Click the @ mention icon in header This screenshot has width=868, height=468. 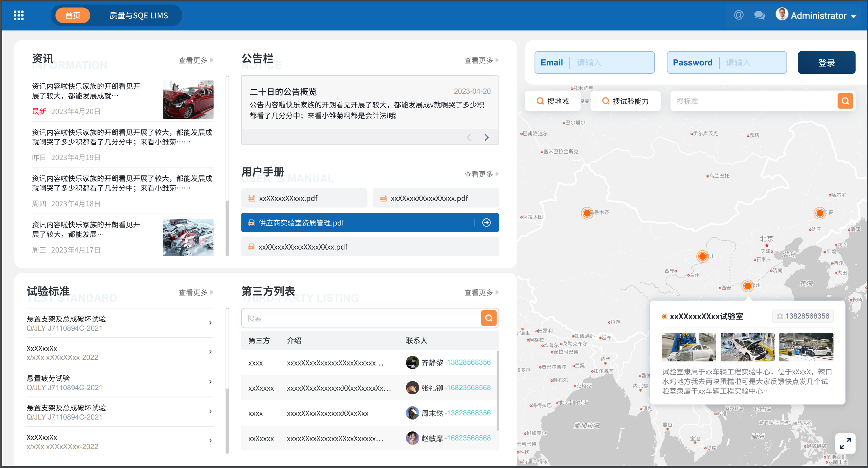[738, 15]
